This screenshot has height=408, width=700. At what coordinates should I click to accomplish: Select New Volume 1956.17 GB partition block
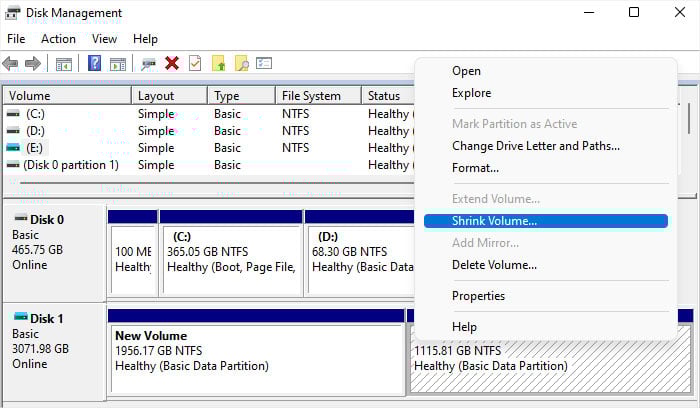(257, 359)
